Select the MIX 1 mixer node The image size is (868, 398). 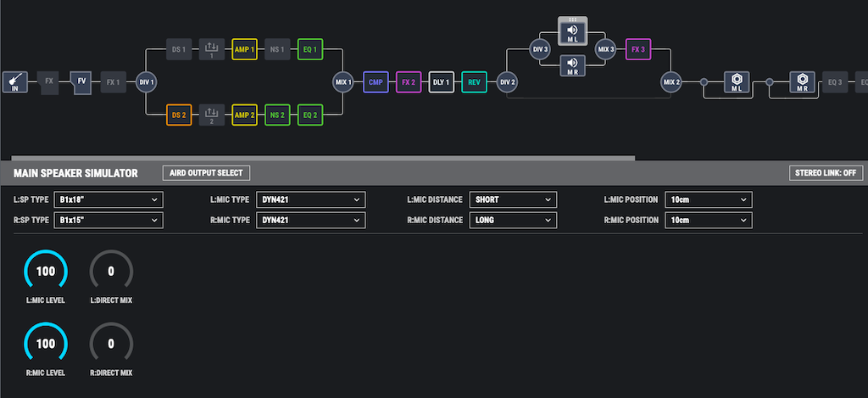343,82
